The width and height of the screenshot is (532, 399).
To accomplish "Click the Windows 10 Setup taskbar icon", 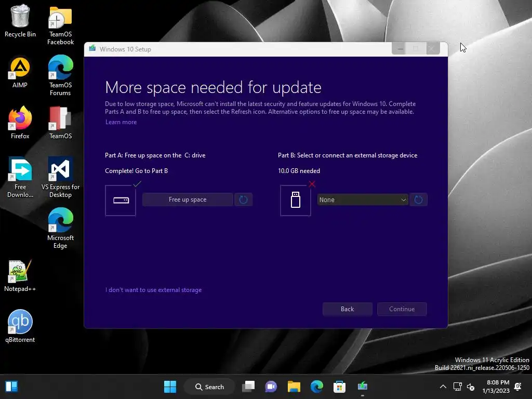I will pyautogui.click(x=362, y=387).
